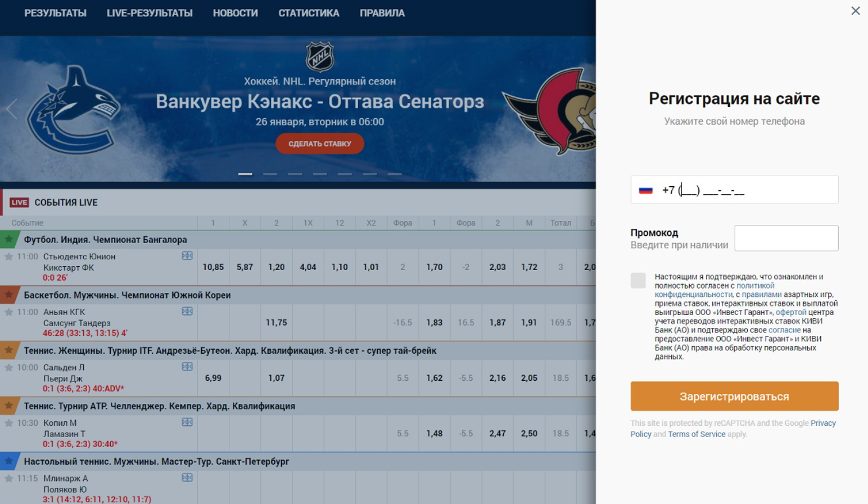The height and width of the screenshot is (504, 868).
Task: Open the Terms of Service link
Action: tap(697, 434)
